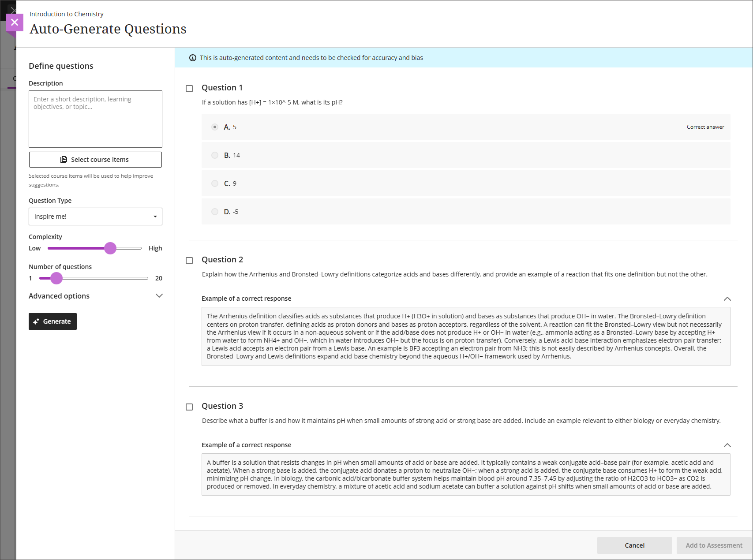Select the Question 1 checkbox
The width and height of the screenshot is (753, 560).
coord(189,89)
